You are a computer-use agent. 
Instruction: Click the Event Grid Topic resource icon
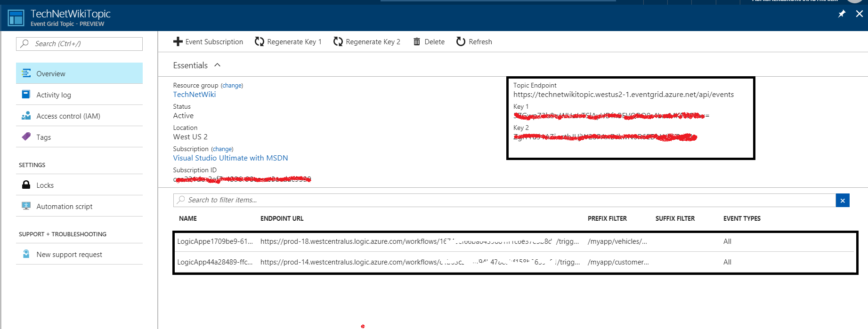pos(16,18)
